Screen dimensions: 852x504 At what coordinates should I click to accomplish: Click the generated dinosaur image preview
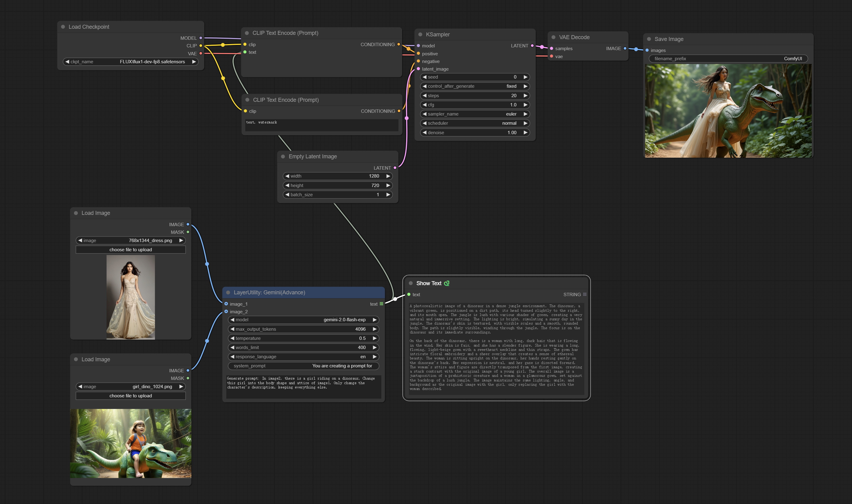coord(728,111)
